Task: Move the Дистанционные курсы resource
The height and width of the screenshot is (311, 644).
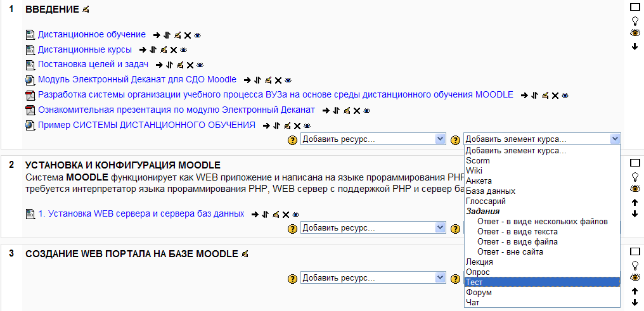Action: pyautogui.click(x=153, y=50)
